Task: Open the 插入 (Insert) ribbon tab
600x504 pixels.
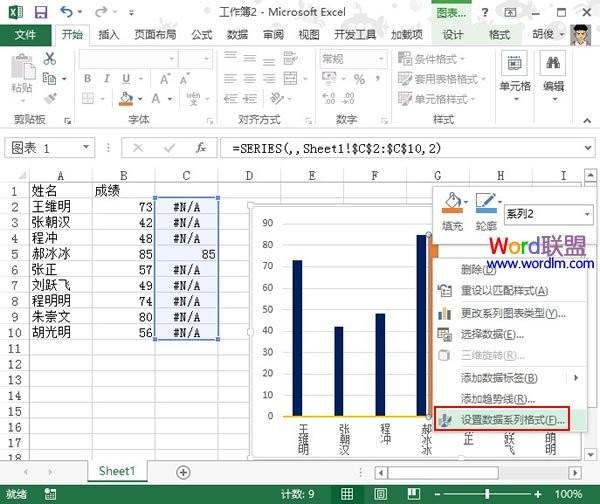Action: [x=108, y=34]
